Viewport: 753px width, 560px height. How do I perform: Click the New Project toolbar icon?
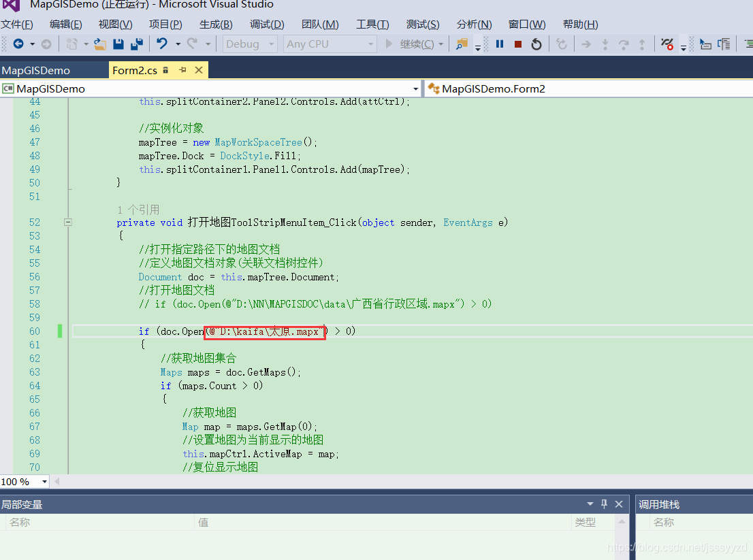pyautogui.click(x=71, y=44)
